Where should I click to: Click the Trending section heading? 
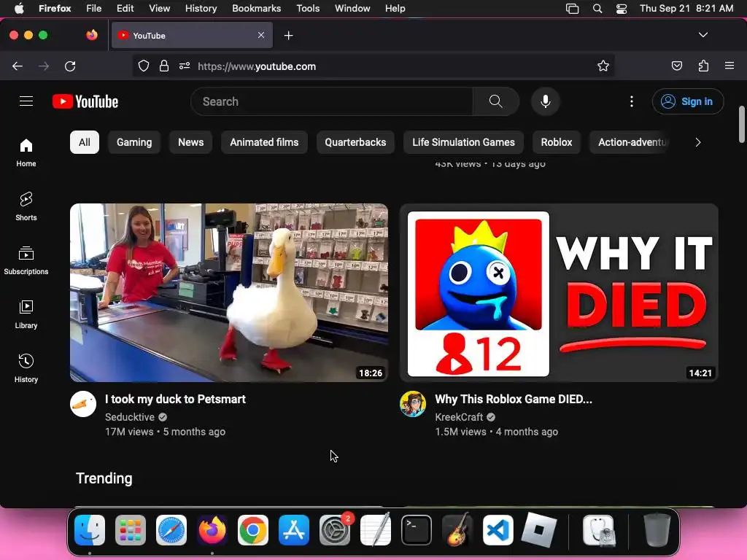(104, 478)
